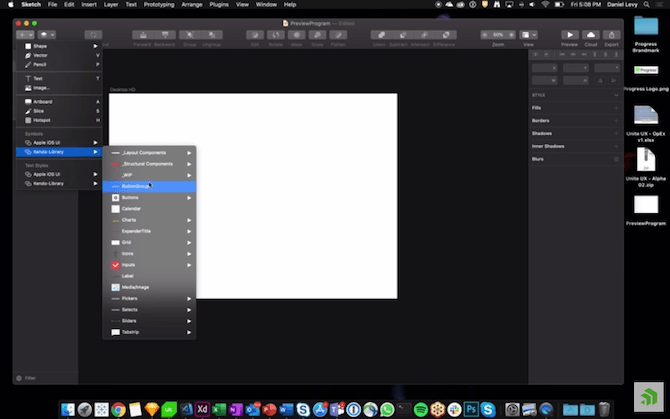Viewport: 670px width, 419px height.
Task: Toggle the Blurs section checkbox
Action: (616, 159)
